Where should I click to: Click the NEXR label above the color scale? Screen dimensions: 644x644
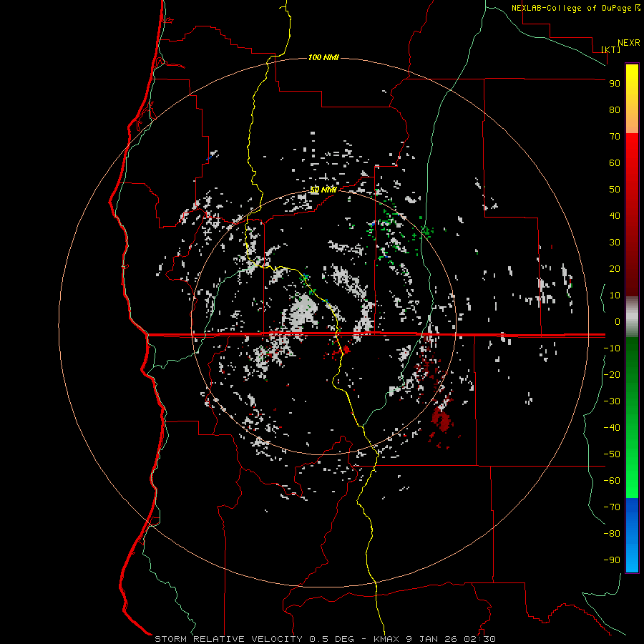click(629, 43)
